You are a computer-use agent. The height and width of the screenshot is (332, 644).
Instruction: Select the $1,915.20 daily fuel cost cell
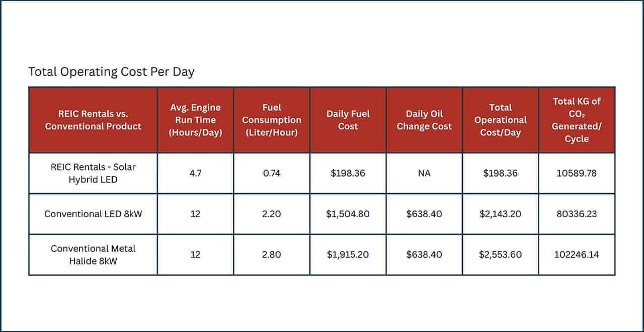[348, 255]
